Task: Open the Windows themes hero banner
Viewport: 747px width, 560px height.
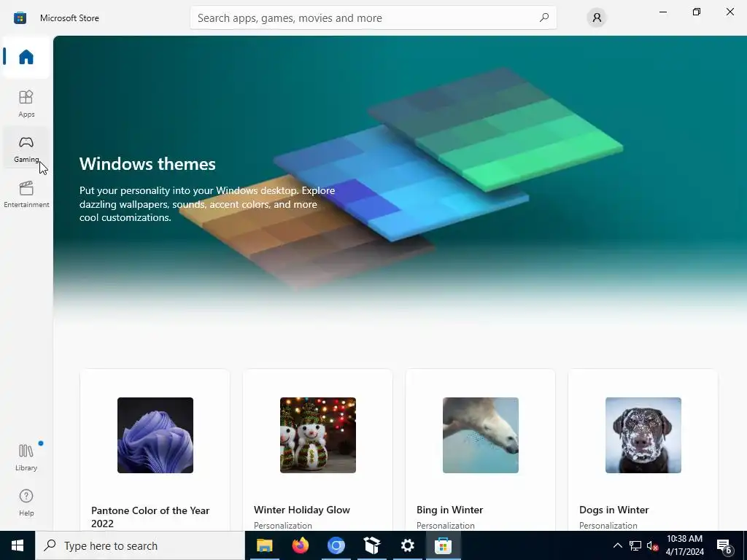Action: pos(400,181)
